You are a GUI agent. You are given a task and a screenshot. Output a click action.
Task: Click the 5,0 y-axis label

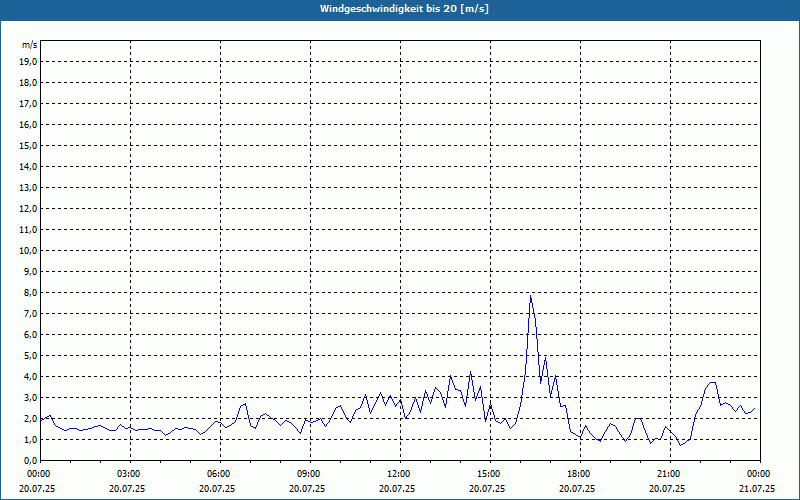tap(31, 355)
